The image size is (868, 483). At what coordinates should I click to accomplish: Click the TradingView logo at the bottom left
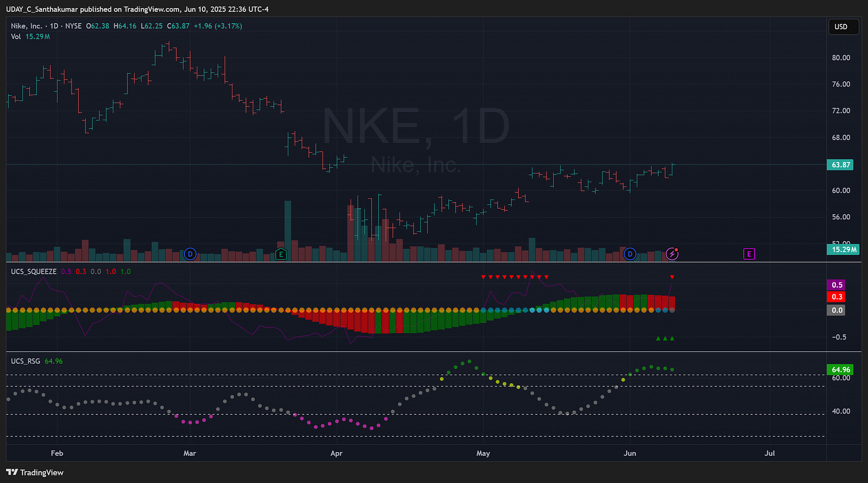(35, 472)
